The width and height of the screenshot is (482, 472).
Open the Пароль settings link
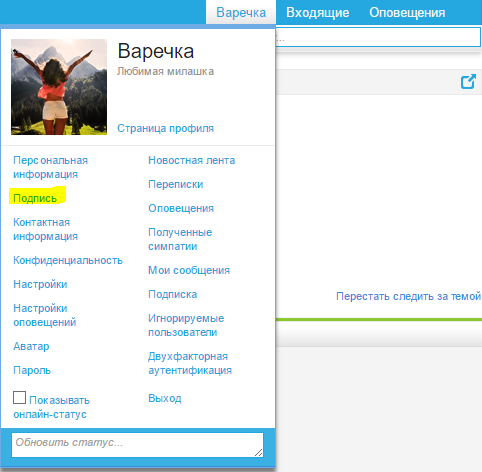coord(32,370)
